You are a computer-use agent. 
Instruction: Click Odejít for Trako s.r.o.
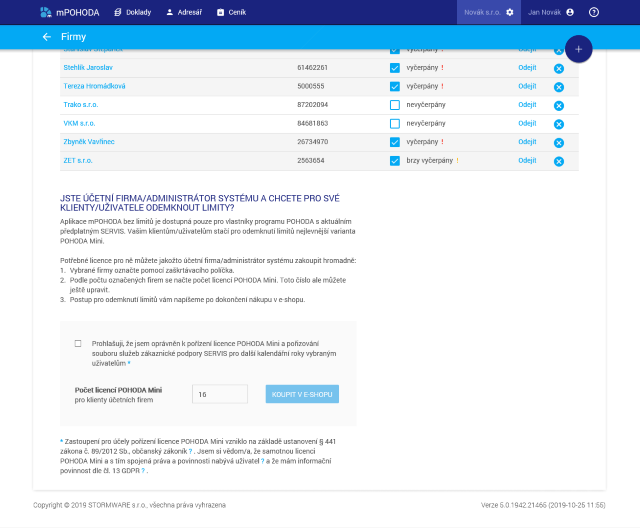tap(527, 105)
